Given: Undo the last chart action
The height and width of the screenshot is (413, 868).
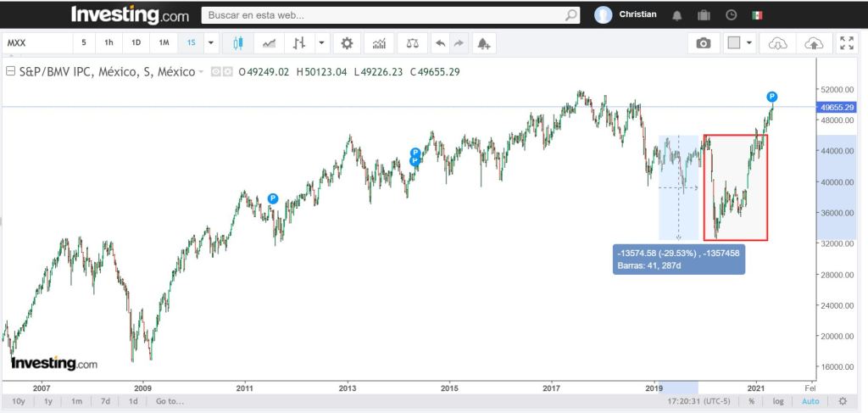Looking at the screenshot, I should click(439, 42).
